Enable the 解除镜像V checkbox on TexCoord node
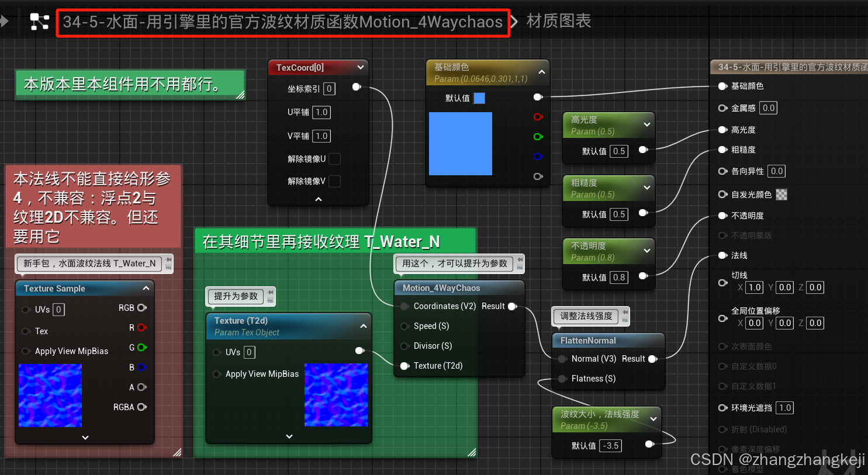This screenshot has width=868, height=475. click(335, 181)
